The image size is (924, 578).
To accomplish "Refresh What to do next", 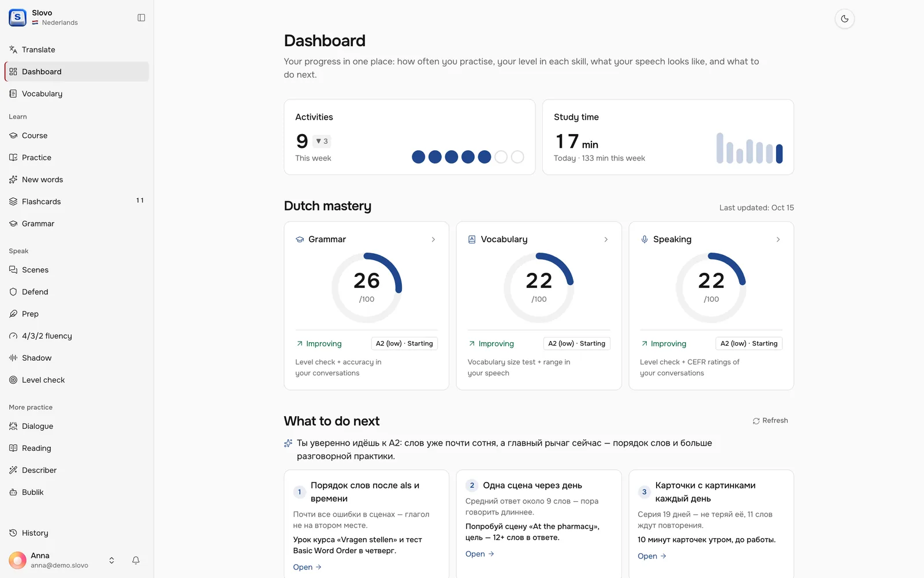I will click(x=770, y=421).
